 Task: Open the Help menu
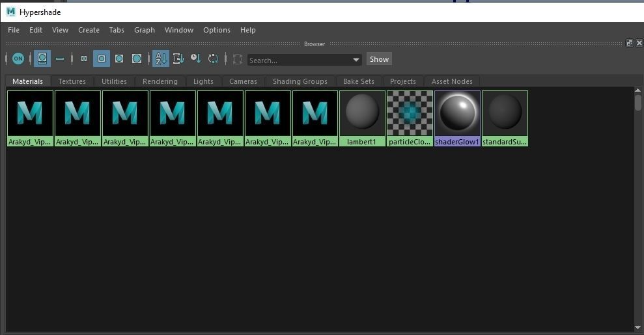pos(248,30)
